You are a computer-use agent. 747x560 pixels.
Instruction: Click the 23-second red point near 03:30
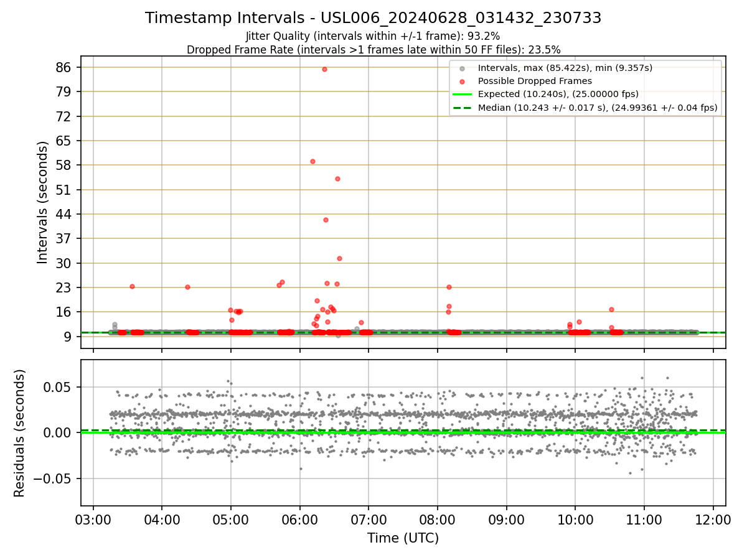point(132,286)
